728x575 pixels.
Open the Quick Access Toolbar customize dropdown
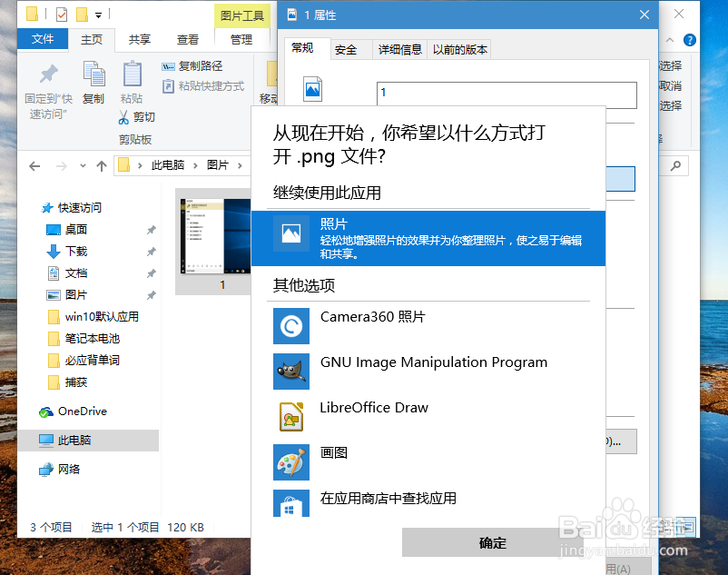pyautogui.click(x=97, y=15)
